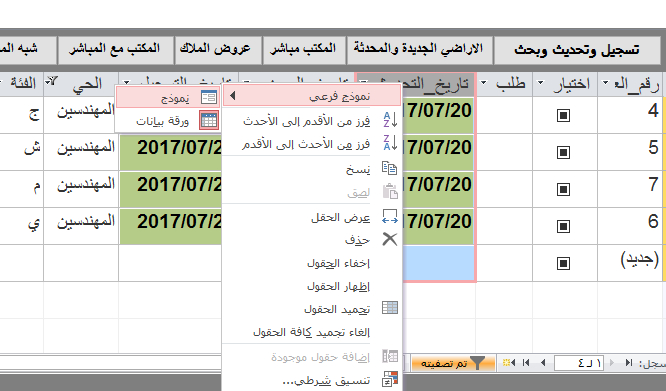Image resolution: width=666 pixels, height=391 pixels.
Task: Expand نموذج فرعي submenu arrow
Action: click(232, 96)
